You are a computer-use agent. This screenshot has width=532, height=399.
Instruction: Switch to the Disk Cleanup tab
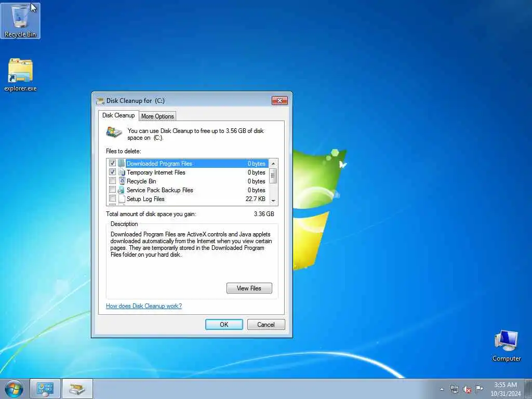click(118, 115)
